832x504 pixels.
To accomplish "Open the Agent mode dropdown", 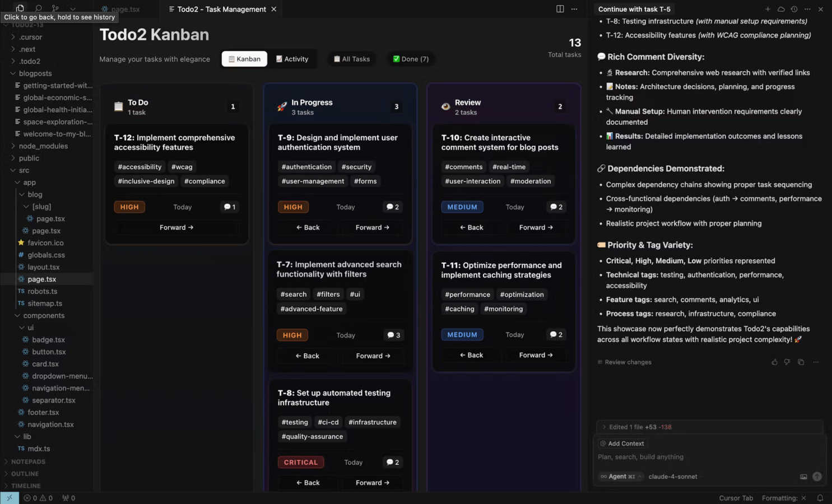I will coord(620,477).
